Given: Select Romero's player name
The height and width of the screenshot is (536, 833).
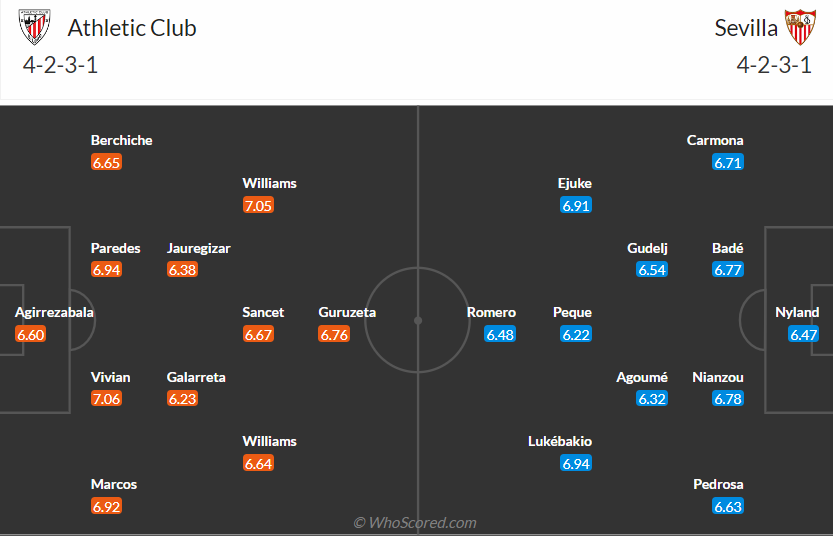Looking at the screenshot, I should point(491,312).
